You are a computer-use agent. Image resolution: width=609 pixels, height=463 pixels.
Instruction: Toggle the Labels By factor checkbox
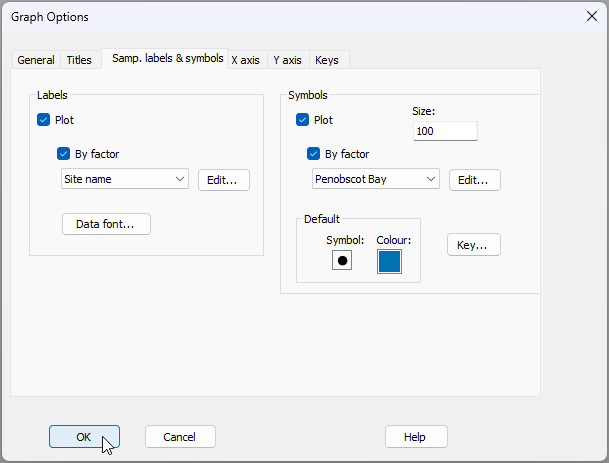[x=64, y=154]
